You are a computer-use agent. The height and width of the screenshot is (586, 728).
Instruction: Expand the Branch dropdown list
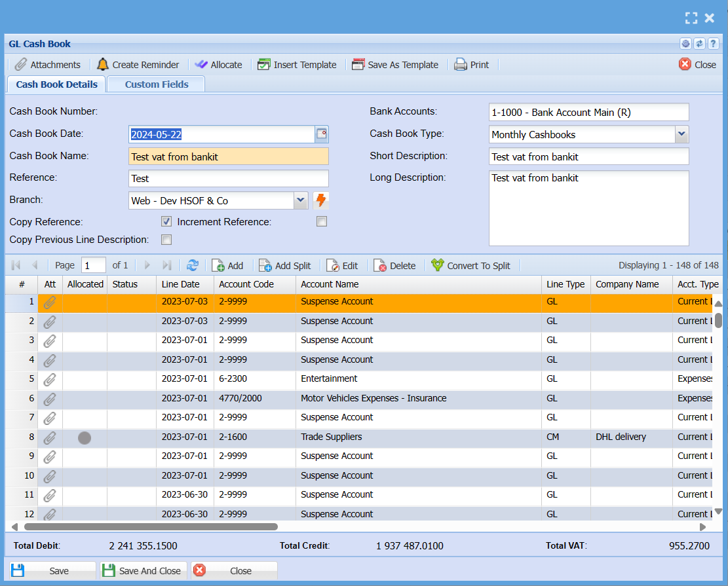click(300, 200)
